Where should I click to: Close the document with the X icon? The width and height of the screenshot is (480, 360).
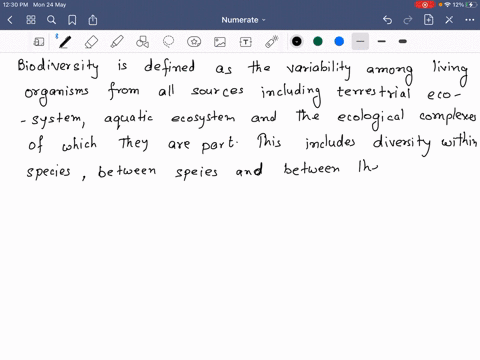click(449, 20)
